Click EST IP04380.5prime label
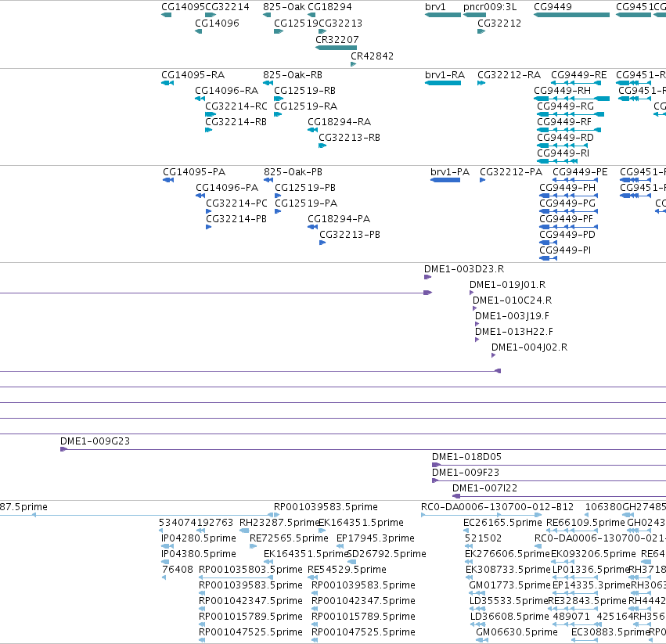The width and height of the screenshot is (666, 644). click(199, 554)
